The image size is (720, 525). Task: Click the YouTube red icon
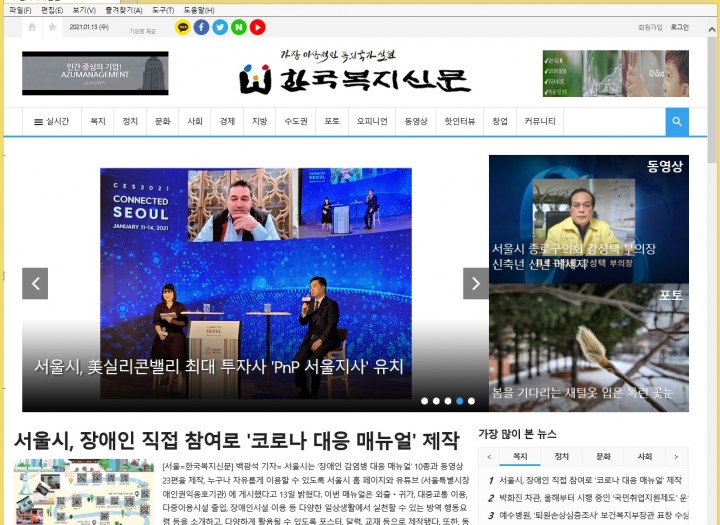pos(258,27)
